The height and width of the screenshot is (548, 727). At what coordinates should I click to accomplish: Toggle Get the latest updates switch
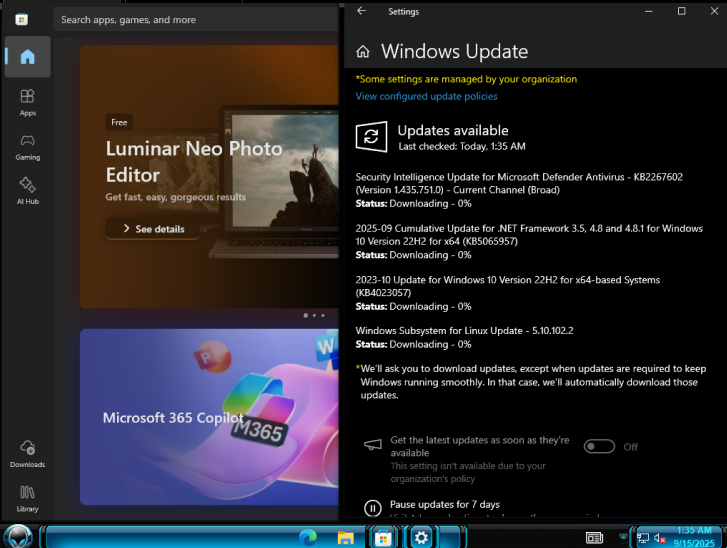599,446
